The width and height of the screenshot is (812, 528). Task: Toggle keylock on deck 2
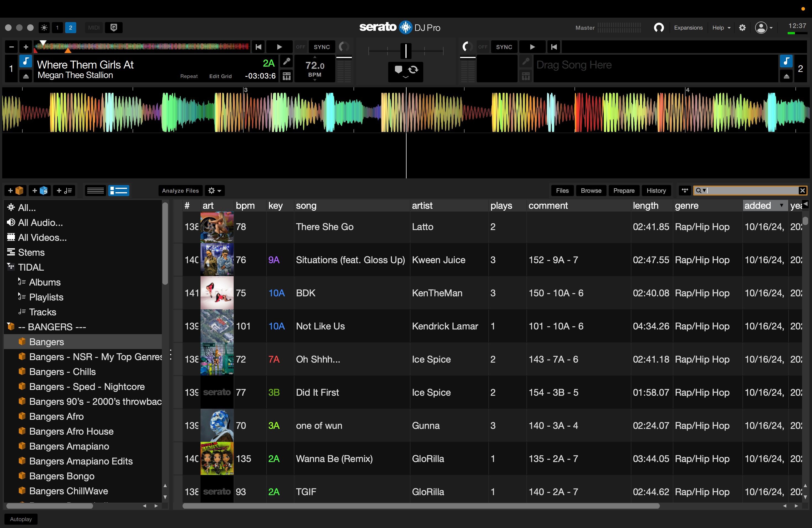[x=786, y=62]
